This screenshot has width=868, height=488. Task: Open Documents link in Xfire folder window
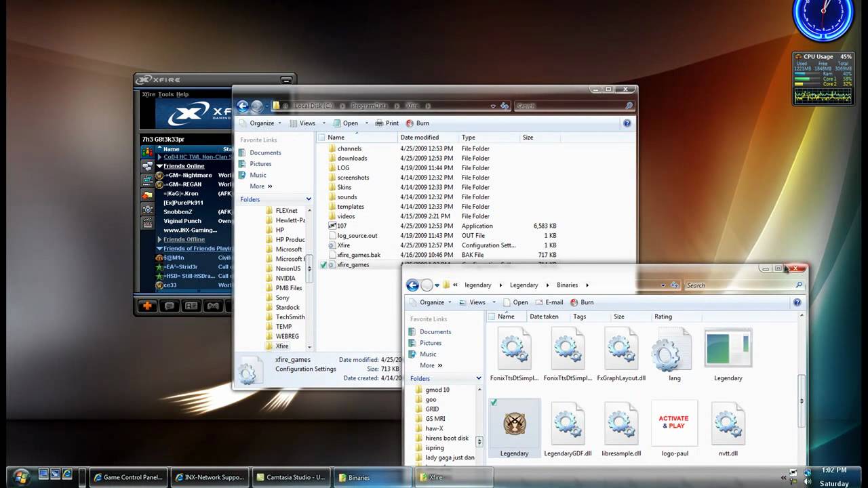tap(265, 152)
